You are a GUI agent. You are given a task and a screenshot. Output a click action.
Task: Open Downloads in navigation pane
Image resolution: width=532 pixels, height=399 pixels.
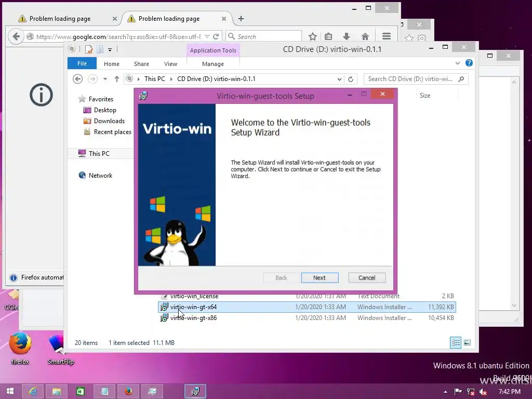109,121
